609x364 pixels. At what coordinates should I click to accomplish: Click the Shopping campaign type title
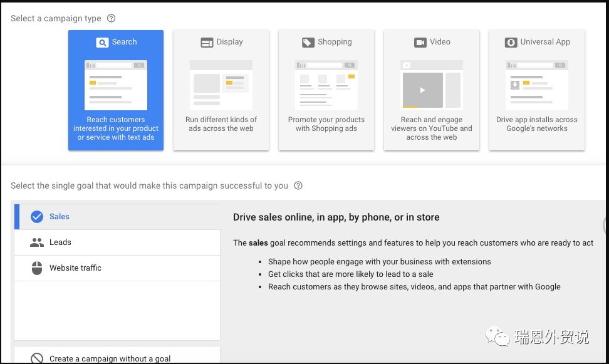(335, 42)
